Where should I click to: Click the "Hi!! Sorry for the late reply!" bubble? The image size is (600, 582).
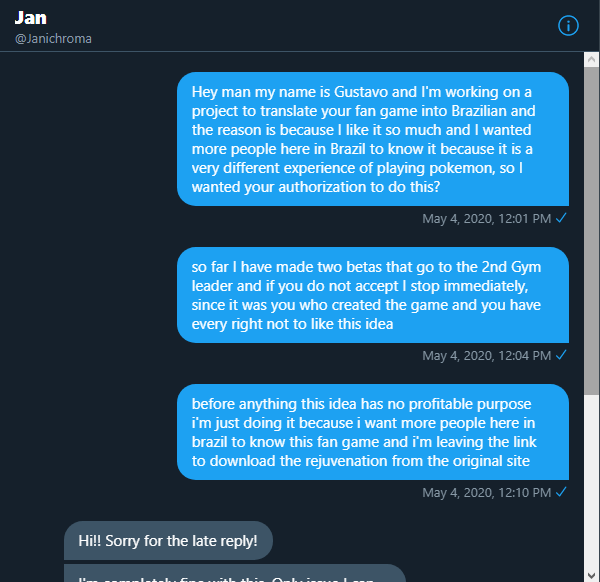[x=168, y=541]
